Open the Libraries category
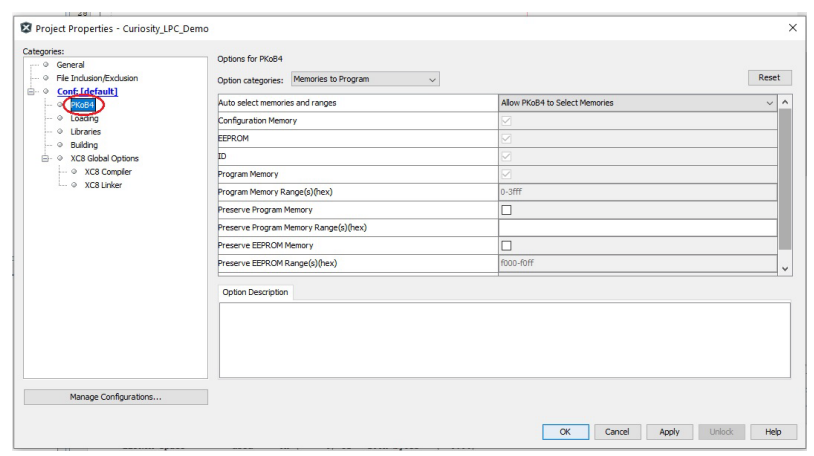This screenshot has width=814, height=456. point(85,131)
